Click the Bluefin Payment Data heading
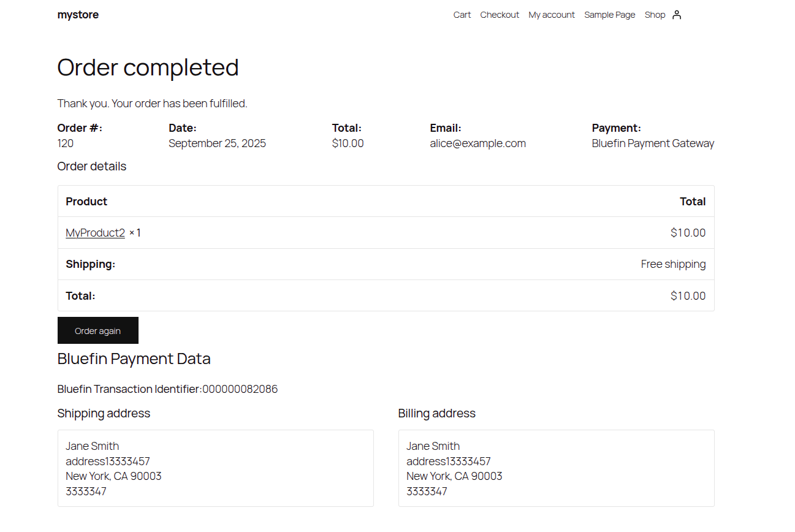The height and width of the screenshot is (532, 795). pyautogui.click(x=134, y=359)
